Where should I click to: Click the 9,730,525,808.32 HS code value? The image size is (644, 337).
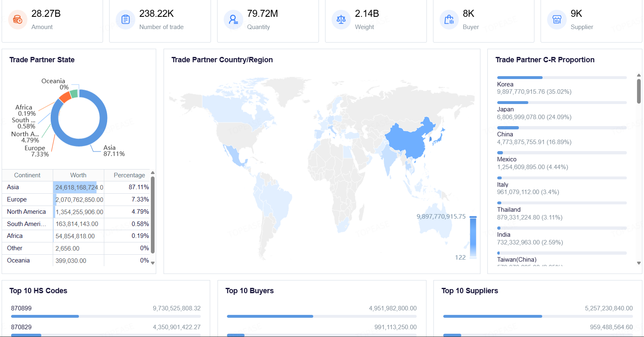pos(177,308)
